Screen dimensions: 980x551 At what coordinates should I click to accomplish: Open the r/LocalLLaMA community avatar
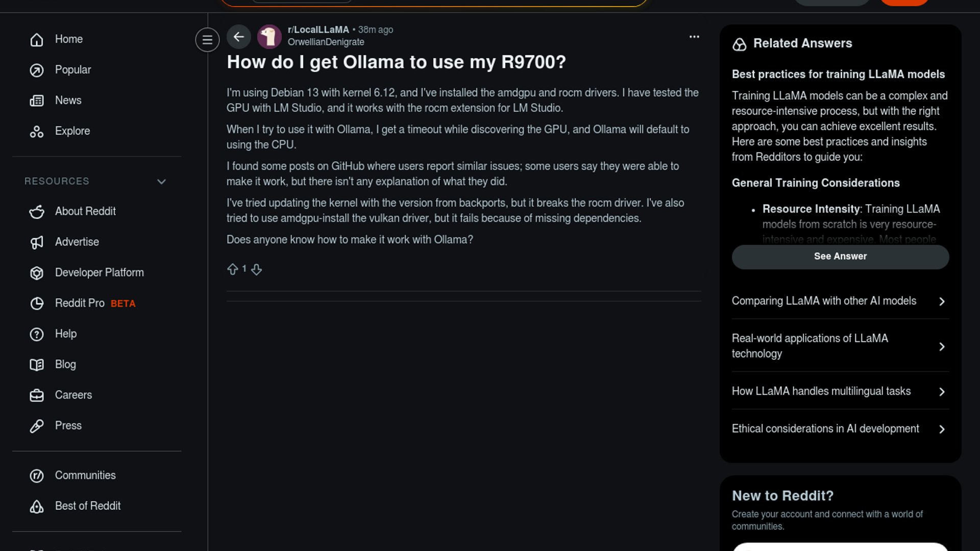(269, 37)
